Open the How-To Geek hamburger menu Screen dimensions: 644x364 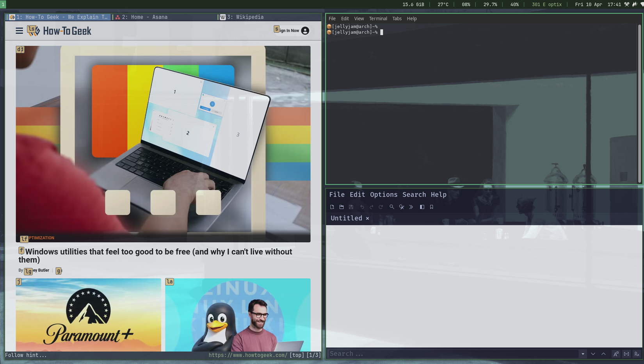[x=19, y=31]
